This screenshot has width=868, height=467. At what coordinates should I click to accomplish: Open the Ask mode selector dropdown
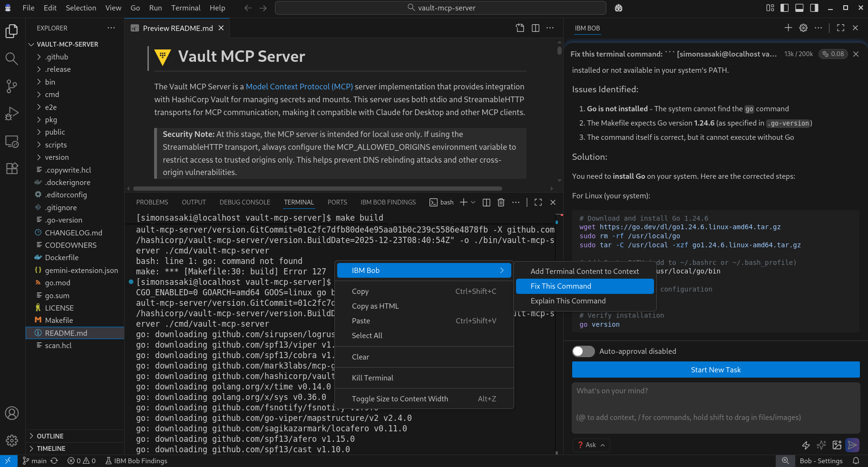(x=591, y=445)
